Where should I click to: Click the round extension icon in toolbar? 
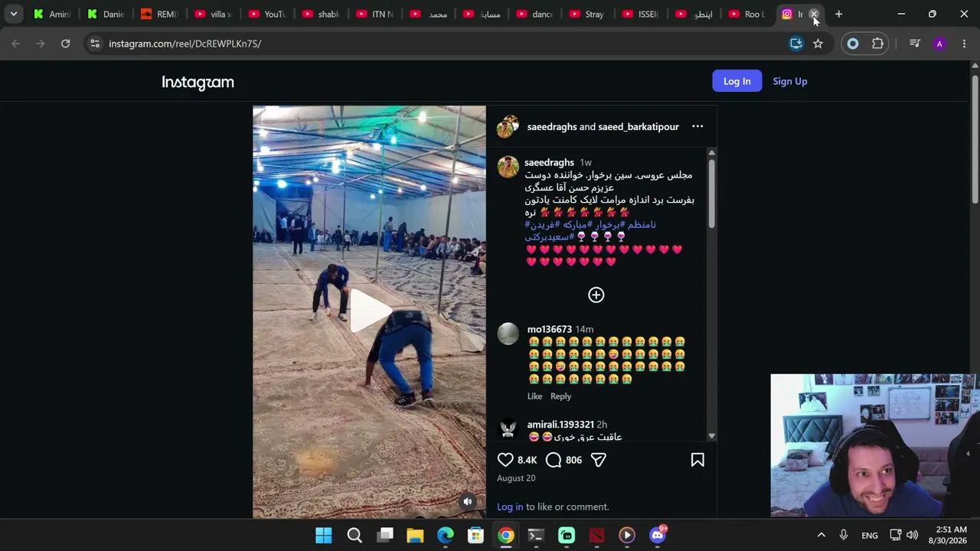point(853,44)
